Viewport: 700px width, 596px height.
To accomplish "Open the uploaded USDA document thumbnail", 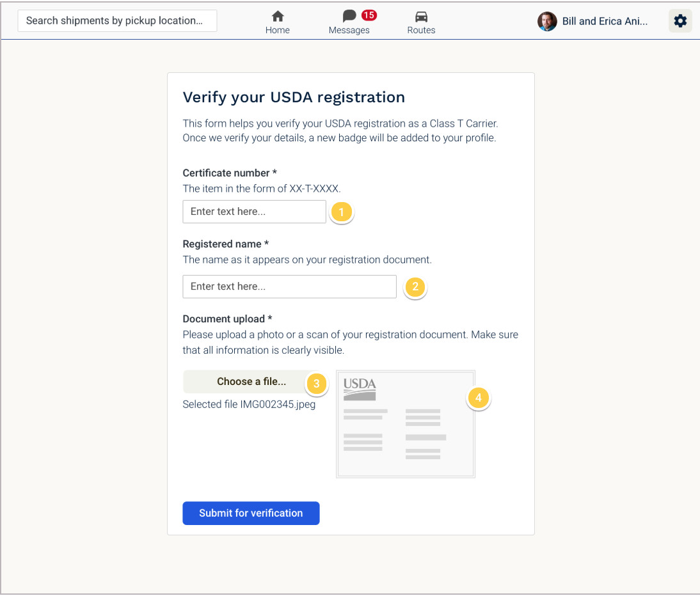I will pyautogui.click(x=406, y=424).
